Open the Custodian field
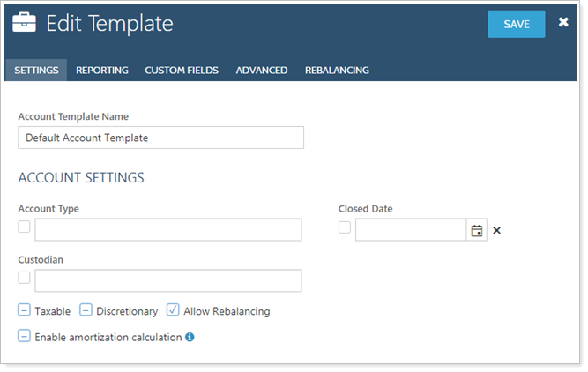588x372 pixels. click(167, 280)
